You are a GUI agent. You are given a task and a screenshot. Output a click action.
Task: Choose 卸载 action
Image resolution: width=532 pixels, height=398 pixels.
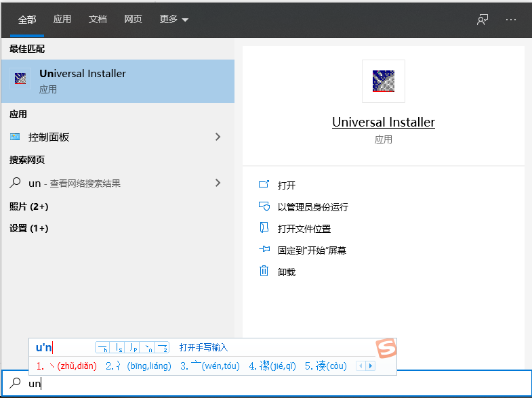[287, 272]
